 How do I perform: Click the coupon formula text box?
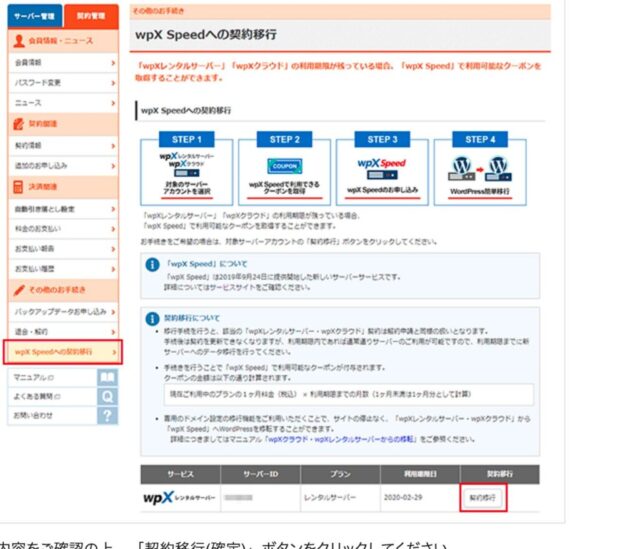tap(349, 394)
